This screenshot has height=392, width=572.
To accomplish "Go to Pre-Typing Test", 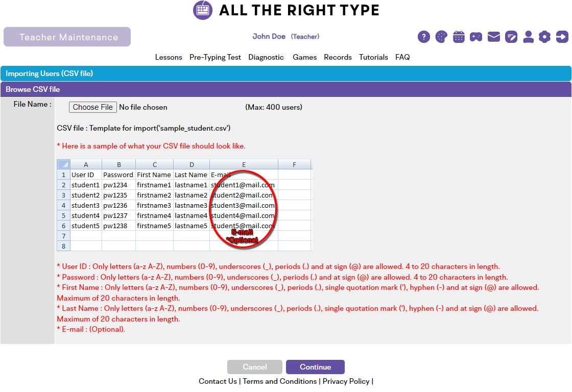I will coord(215,57).
